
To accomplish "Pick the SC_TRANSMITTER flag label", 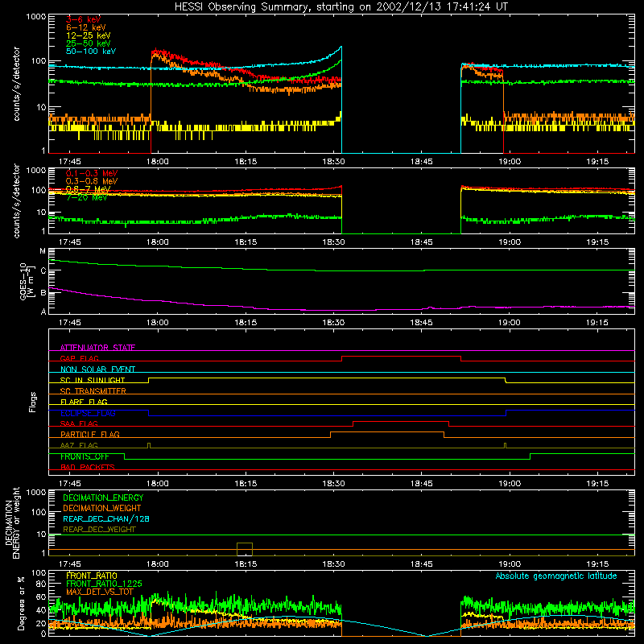I will click(93, 390).
